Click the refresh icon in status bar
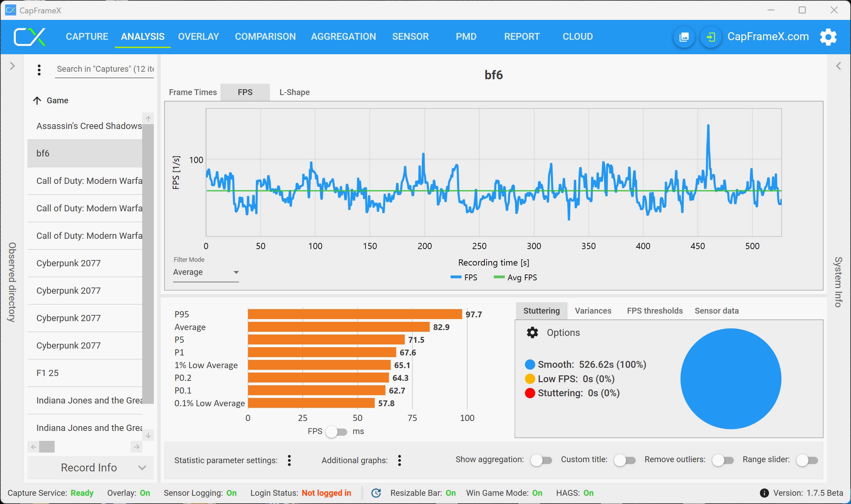851x504 pixels. 376,493
